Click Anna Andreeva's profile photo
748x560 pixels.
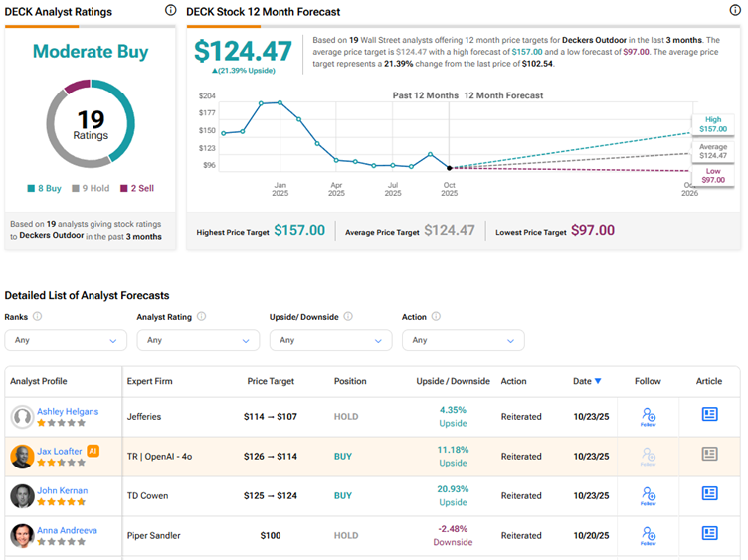(x=22, y=535)
